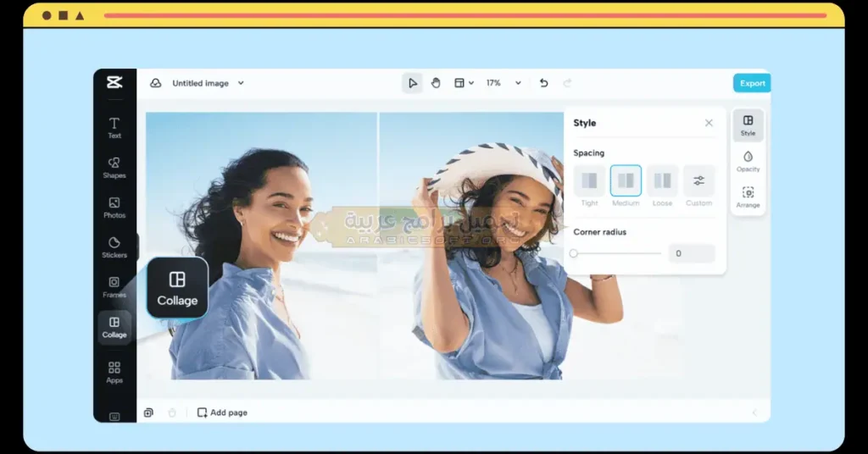Viewport: 868px width, 454px height.
Task: Expand the Untitled image name dropdown
Action: click(241, 83)
